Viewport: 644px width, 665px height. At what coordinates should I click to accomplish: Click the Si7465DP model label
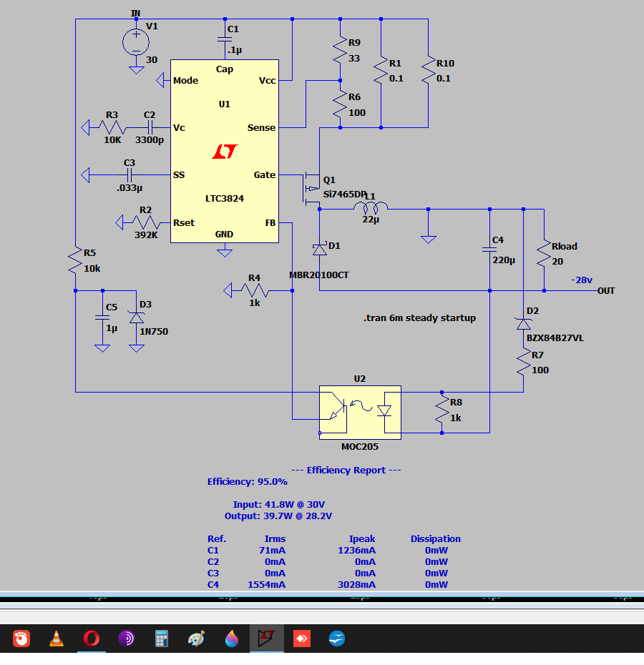(344, 194)
